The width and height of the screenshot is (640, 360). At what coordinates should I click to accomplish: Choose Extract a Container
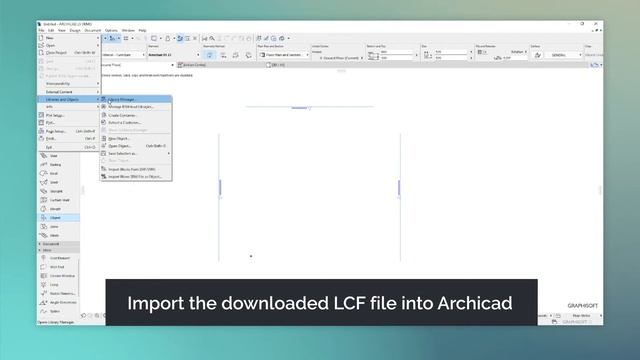coord(136,122)
